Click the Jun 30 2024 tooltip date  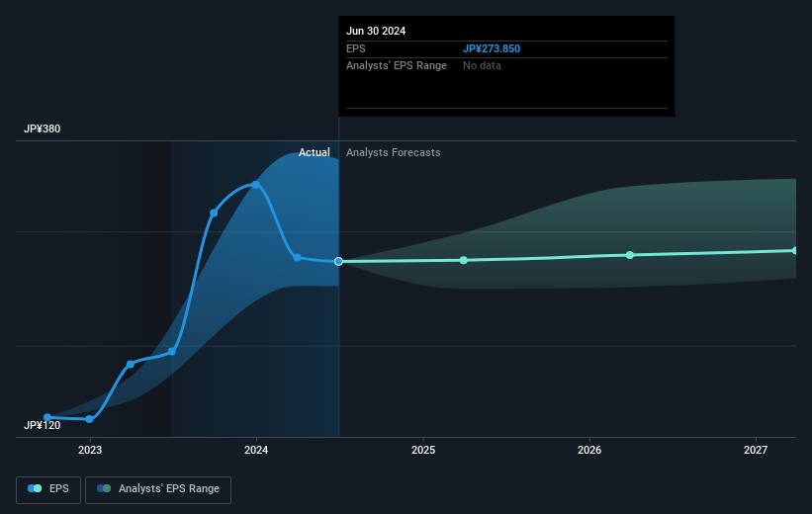click(376, 31)
